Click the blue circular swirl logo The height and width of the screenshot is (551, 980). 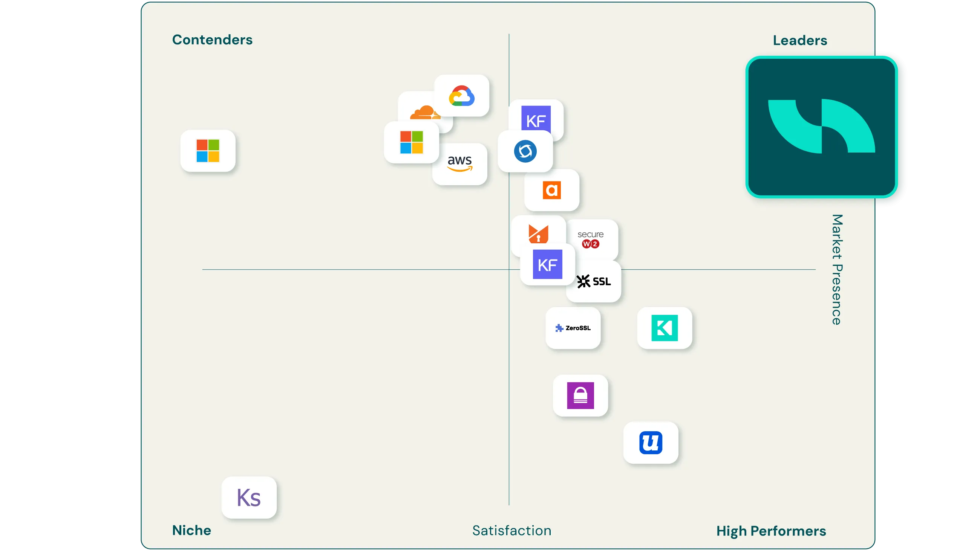[525, 151]
